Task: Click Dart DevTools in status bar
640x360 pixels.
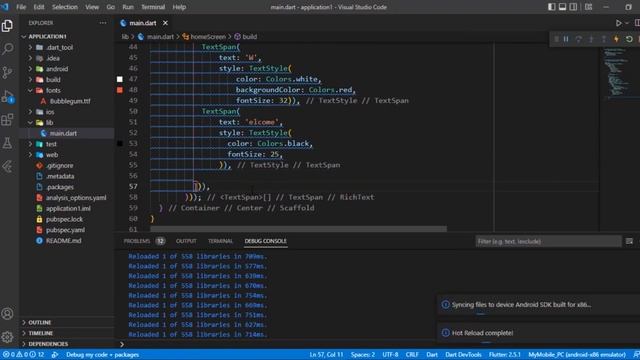Action: (x=463, y=355)
